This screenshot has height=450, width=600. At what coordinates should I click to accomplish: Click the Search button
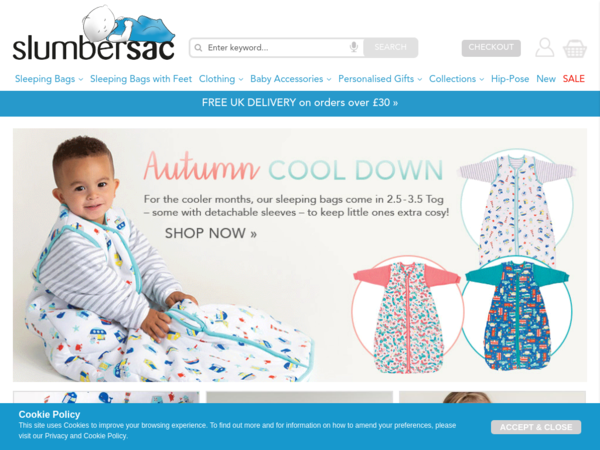[390, 47]
